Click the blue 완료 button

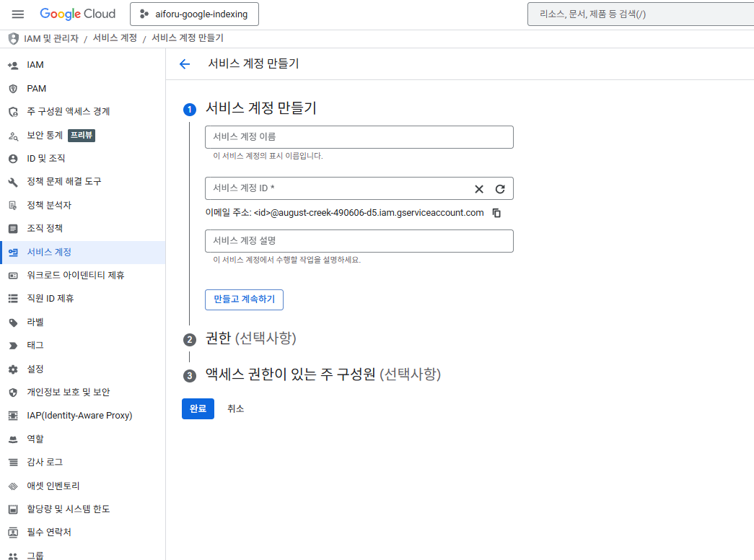(198, 408)
